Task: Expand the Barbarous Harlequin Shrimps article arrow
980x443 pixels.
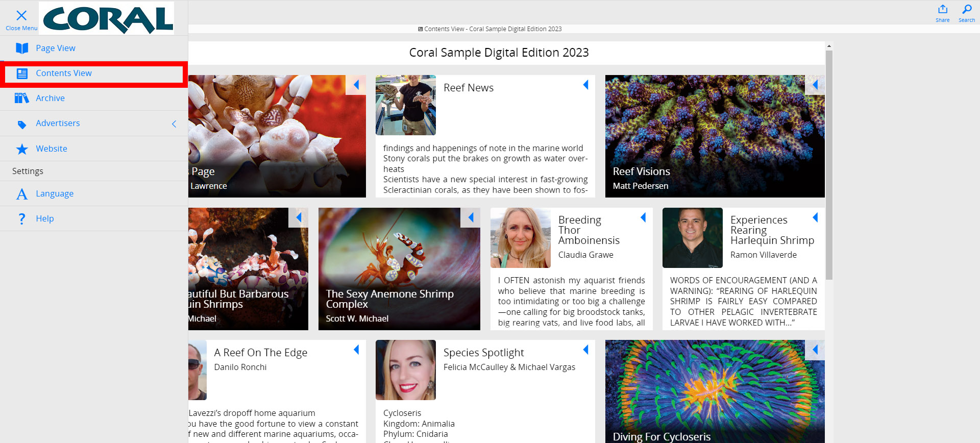Action: click(x=299, y=217)
